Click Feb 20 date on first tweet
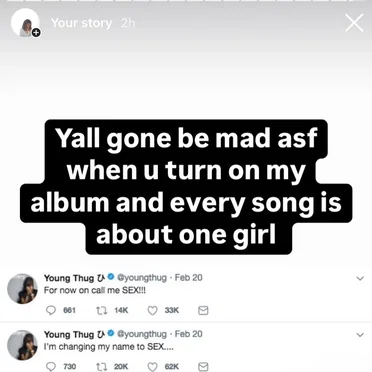372x372 pixels. [x=189, y=278]
